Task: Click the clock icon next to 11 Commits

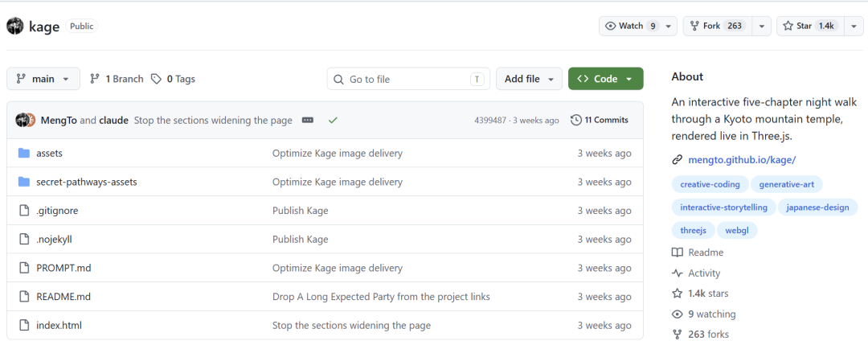Action: click(x=576, y=120)
